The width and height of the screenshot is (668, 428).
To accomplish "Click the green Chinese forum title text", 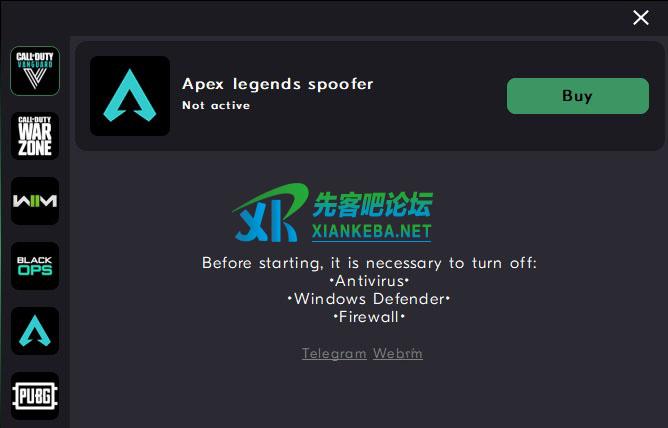I will [x=372, y=205].
